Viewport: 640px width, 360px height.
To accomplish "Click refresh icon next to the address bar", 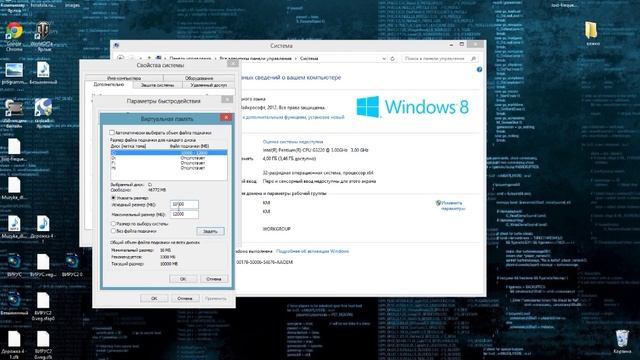I will click(x=392, y=59).
